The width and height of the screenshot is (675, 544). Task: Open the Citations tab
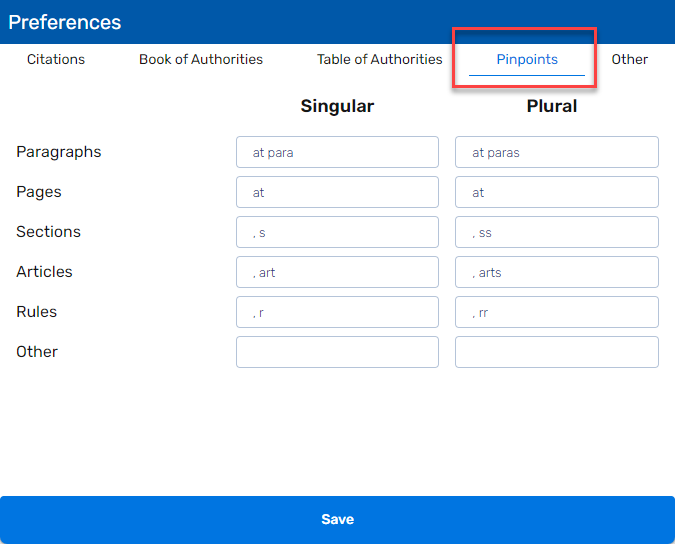[x=56, y=59]
